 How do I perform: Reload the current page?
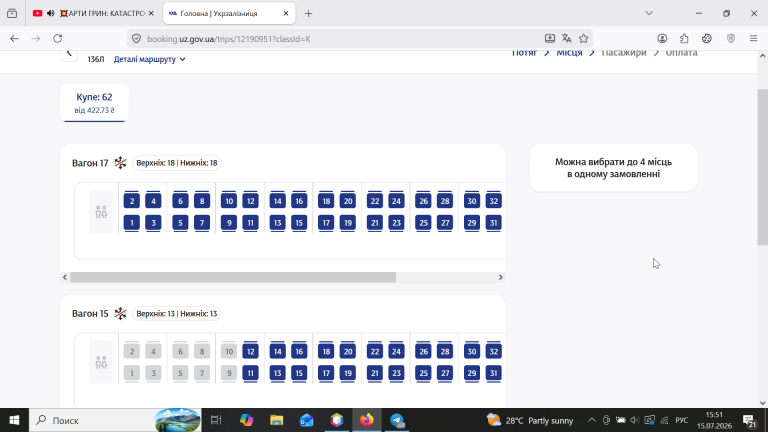[x=58, y=39]
